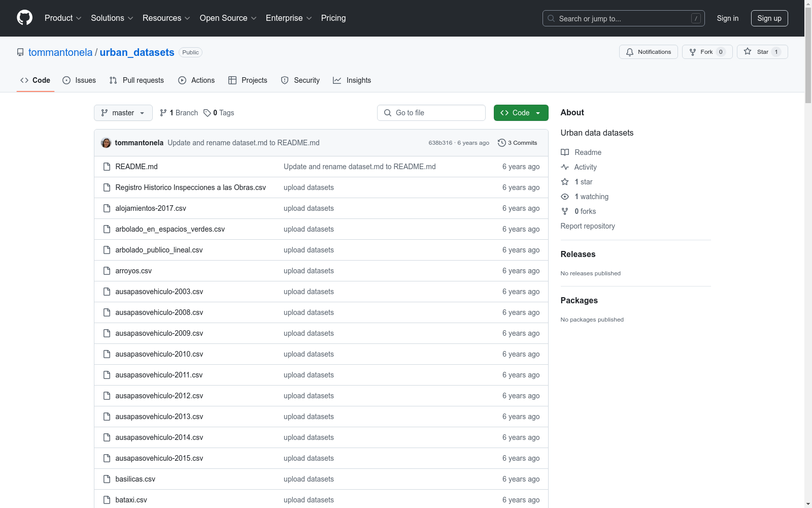Open the Security tab
Viewport: 812px width, 508px height.
pos(300,80)
